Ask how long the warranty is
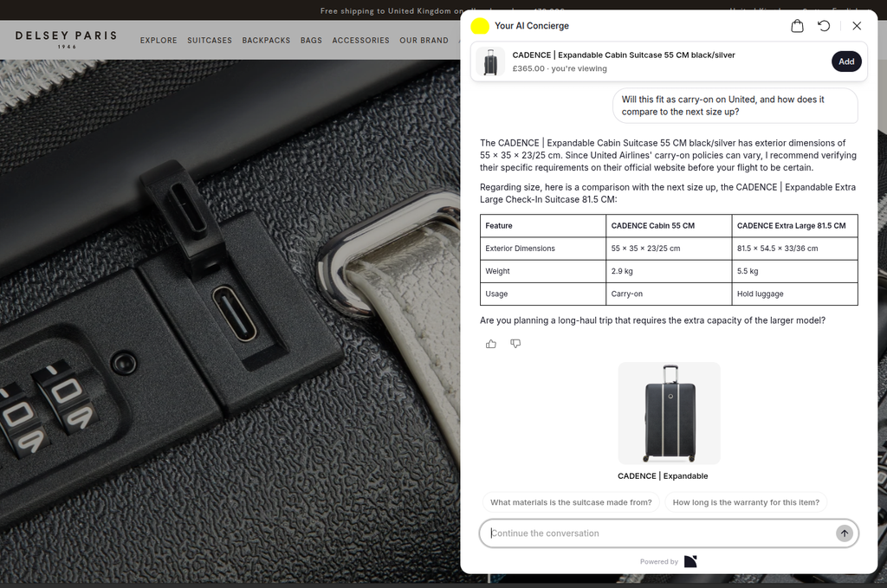Viewport: 887px width, 588px height. (746, 502)
